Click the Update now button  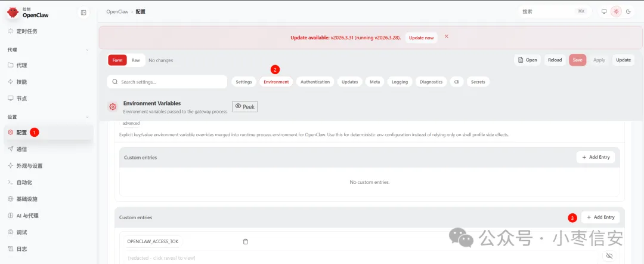(422, 38)
